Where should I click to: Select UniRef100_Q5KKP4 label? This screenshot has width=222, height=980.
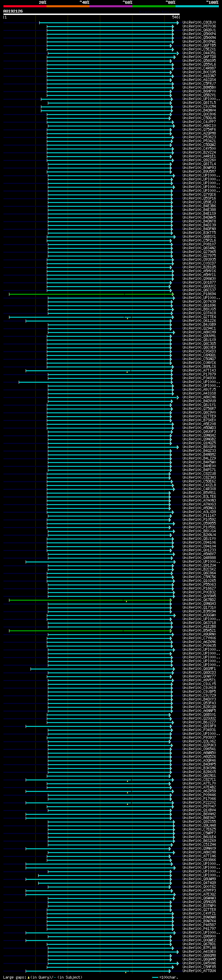(199, 34)
